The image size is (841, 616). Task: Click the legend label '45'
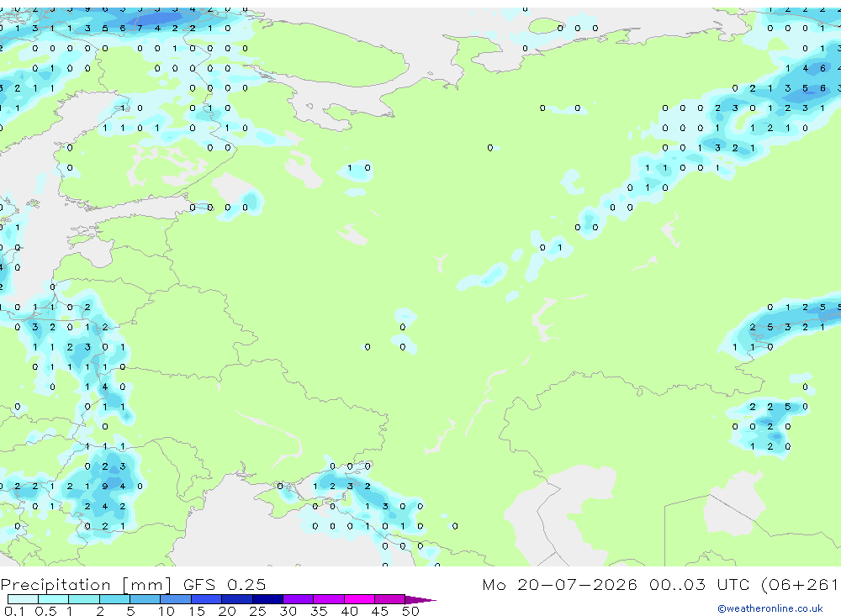380,611
